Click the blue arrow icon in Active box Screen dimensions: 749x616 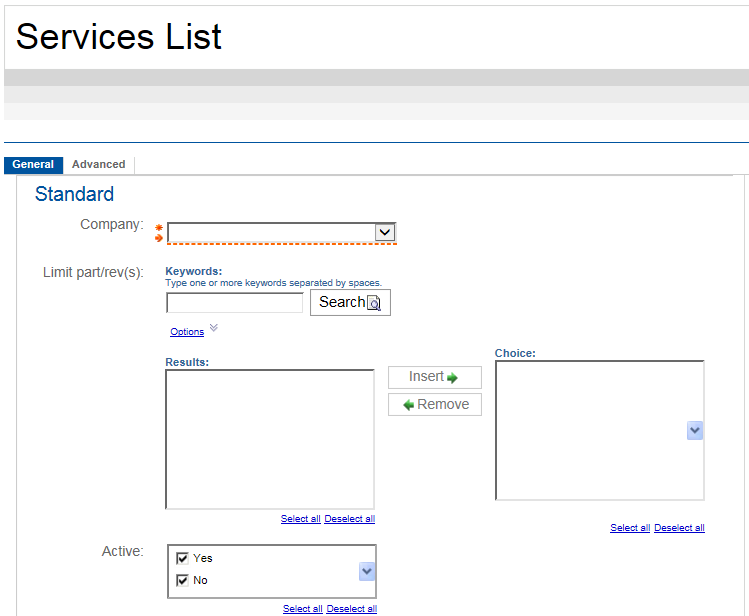point(367,571)
